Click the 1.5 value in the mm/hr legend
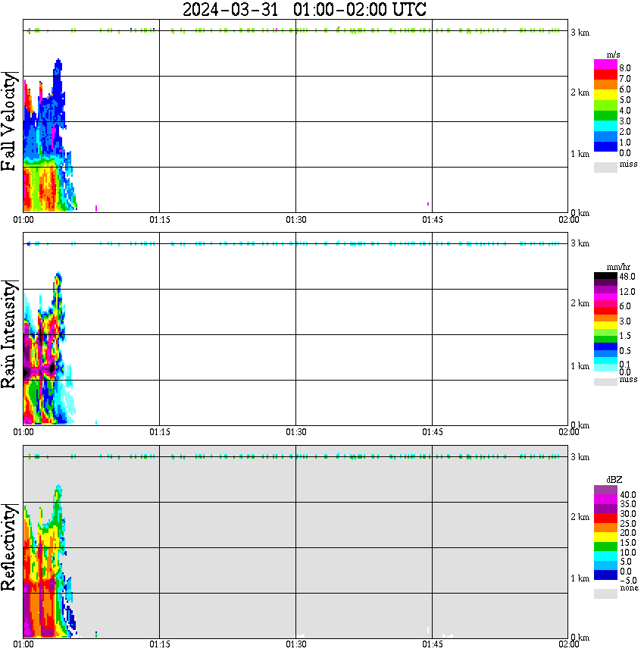 (625, 336)
